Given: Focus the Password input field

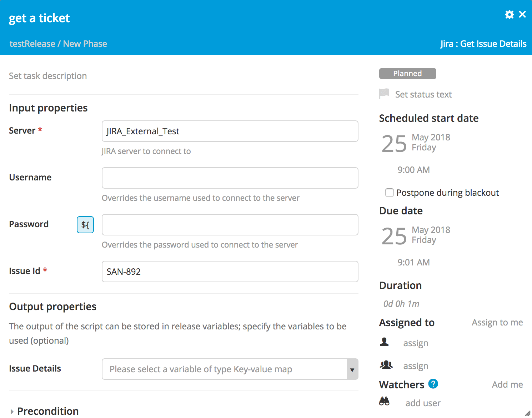Looking at the screenshot, I should click(230, 225).
